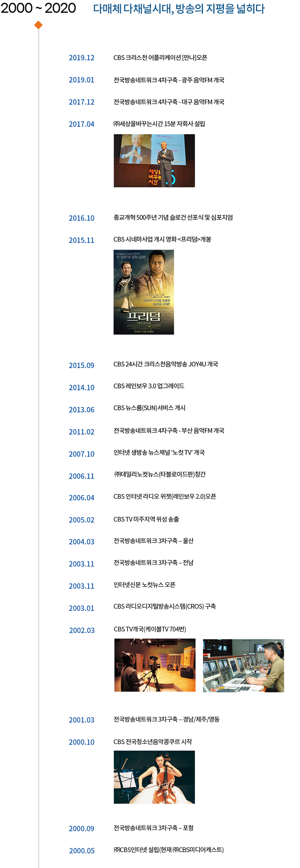This screenshot has height=868, width=300.
Task: Click the ㈜CBS인터넷 설립 entry
Action: coord(168,850)
